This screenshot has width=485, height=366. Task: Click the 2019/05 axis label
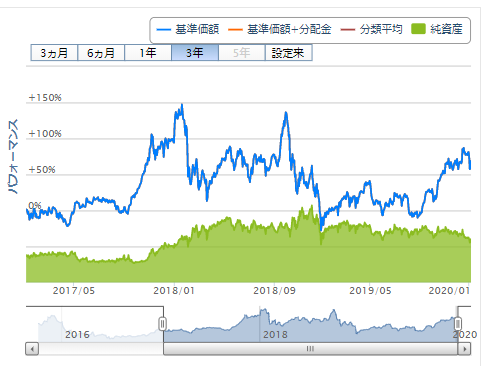coord(370,291)
